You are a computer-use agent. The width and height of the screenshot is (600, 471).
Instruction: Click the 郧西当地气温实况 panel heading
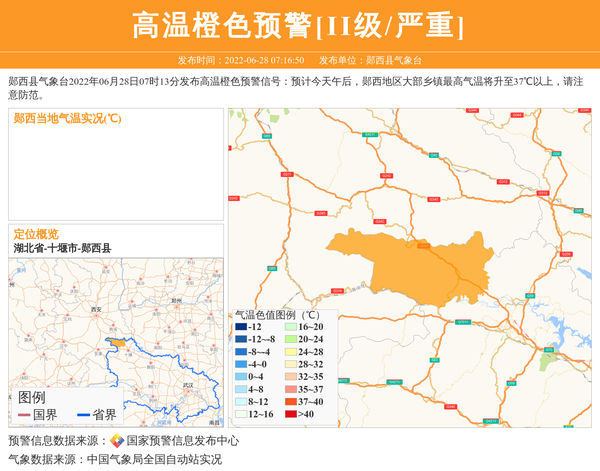tap(68, 118)
